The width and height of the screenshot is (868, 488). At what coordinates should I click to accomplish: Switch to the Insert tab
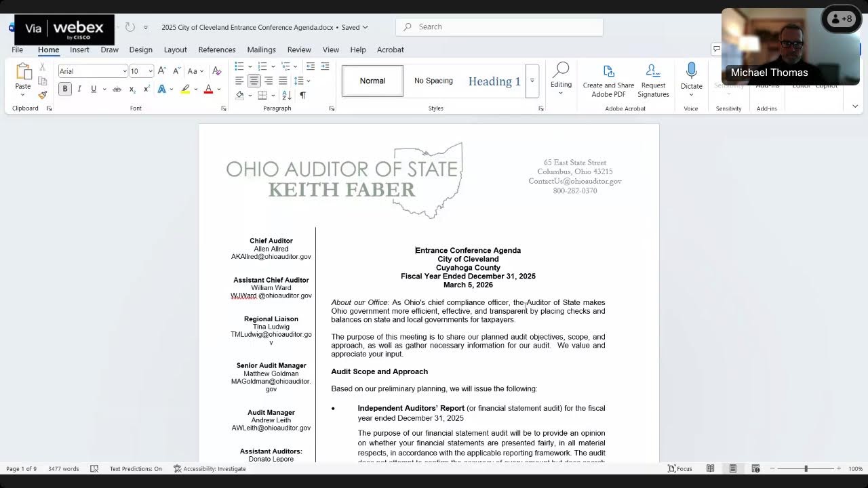pyautogui.click(x=79, y=49)
